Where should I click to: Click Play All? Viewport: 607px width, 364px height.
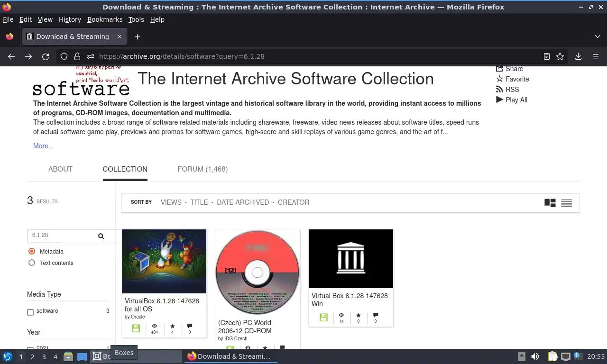click(512, 100)
